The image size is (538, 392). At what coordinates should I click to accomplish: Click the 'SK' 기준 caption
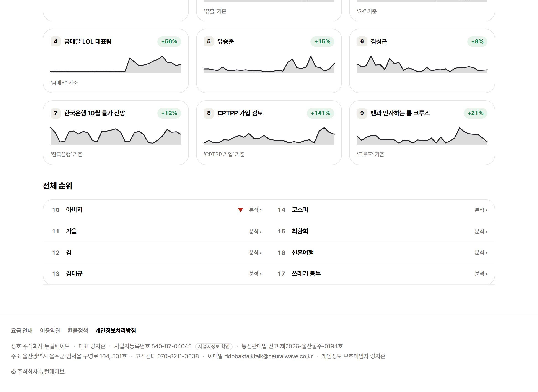367,11
